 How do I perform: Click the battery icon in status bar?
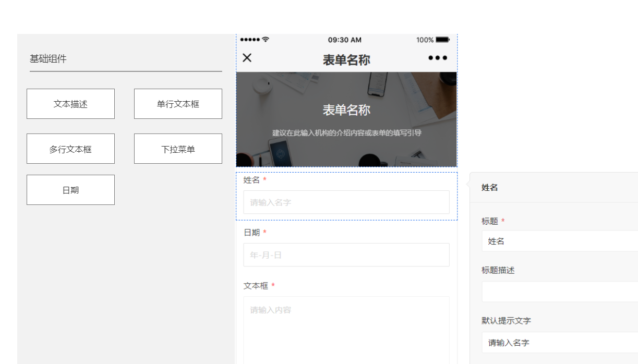click(442, 40)
